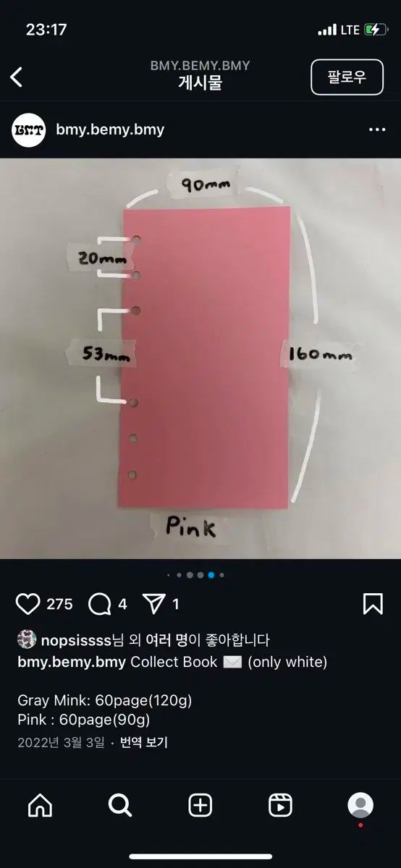The height and width of the screenshot is (868, 401).
Task: Tap the back arrow icon
Action: pyautogui.click(x=17, y=77)
